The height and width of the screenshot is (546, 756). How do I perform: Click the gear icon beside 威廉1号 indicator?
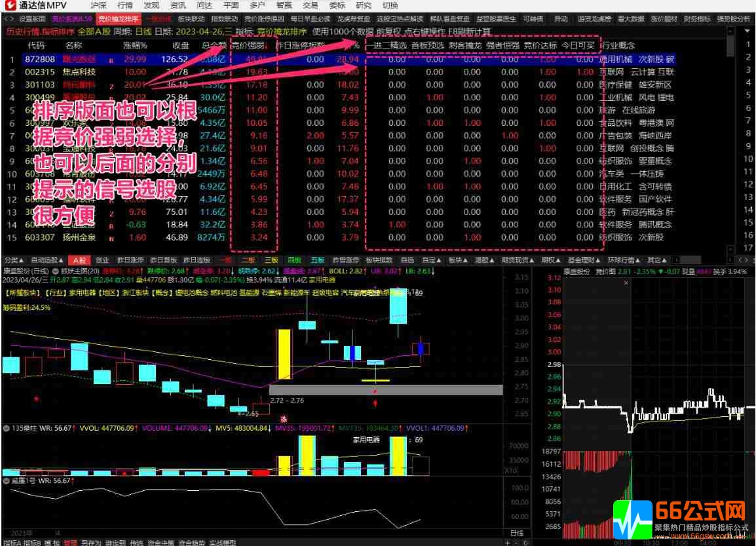(x=7, y=480)
